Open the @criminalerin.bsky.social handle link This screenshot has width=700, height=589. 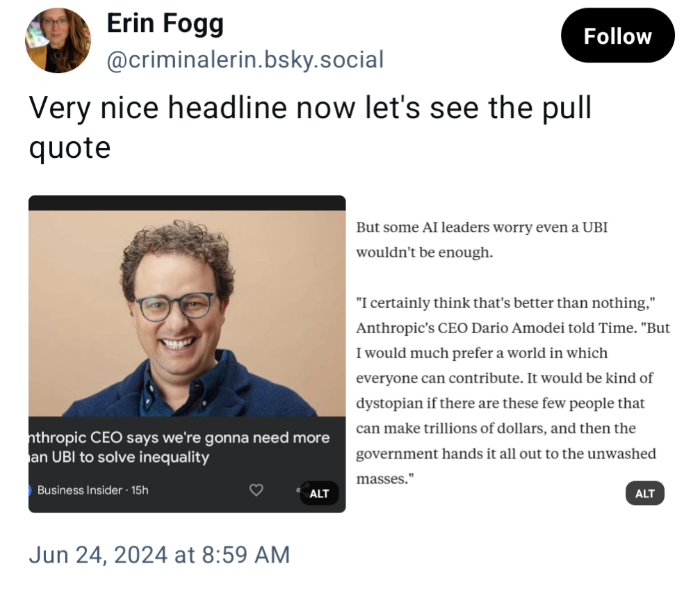click(x=245, y=60)
